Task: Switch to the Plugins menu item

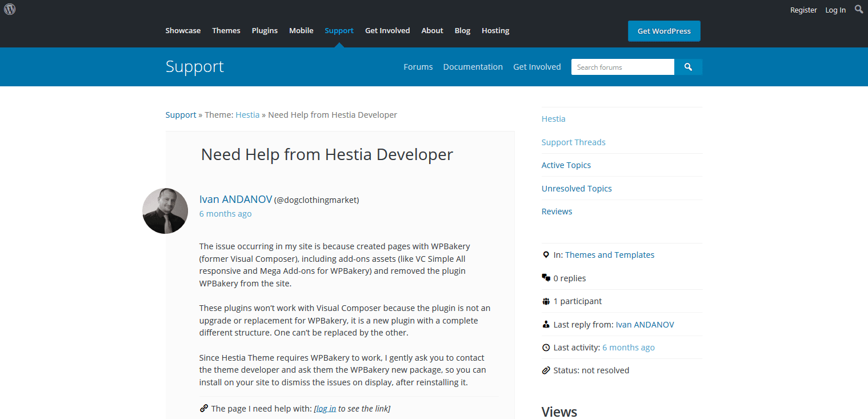Action: [265, 30]
